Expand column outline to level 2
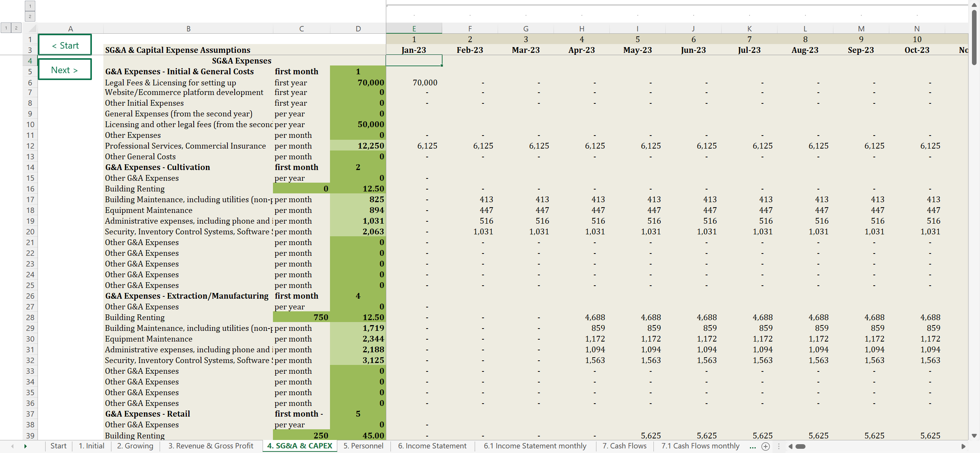Screen dimensions: 980x453 [30, 16]
